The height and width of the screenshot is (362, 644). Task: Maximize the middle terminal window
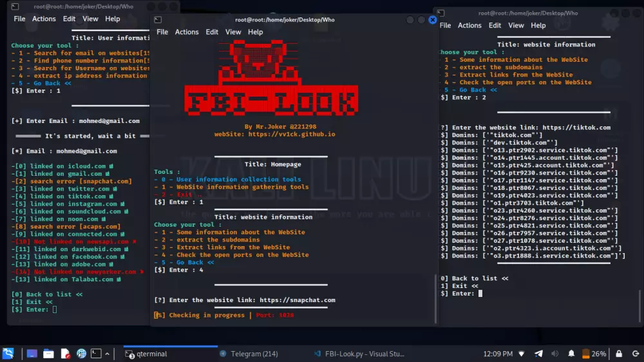click(421, 20)
